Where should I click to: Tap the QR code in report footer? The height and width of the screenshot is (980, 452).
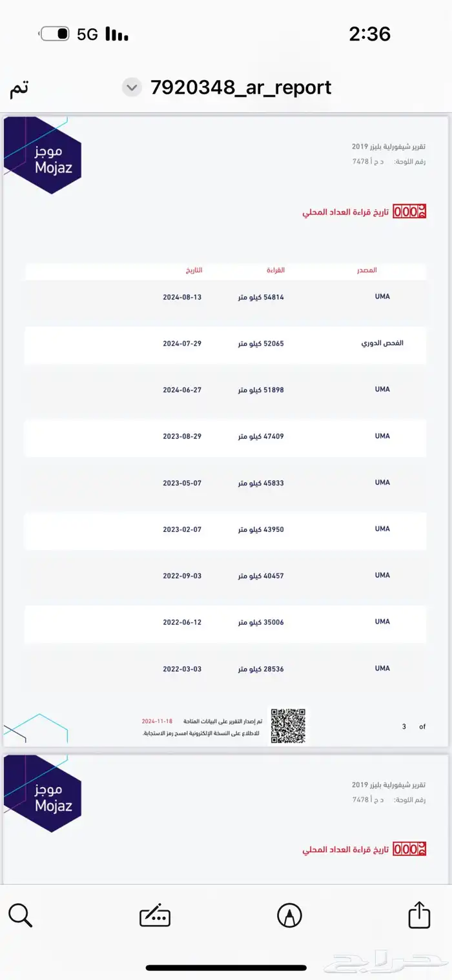point(288,726)
